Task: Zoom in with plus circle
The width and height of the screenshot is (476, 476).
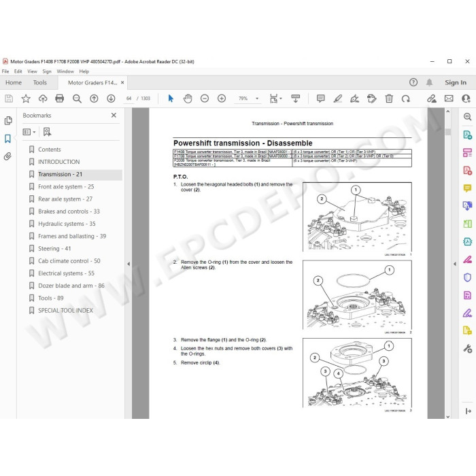Action: click(x=222, y=99)
